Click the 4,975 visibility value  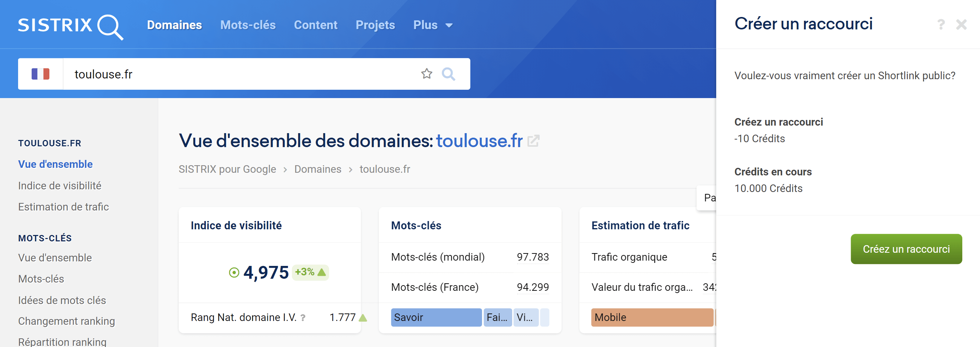(266, 272)
